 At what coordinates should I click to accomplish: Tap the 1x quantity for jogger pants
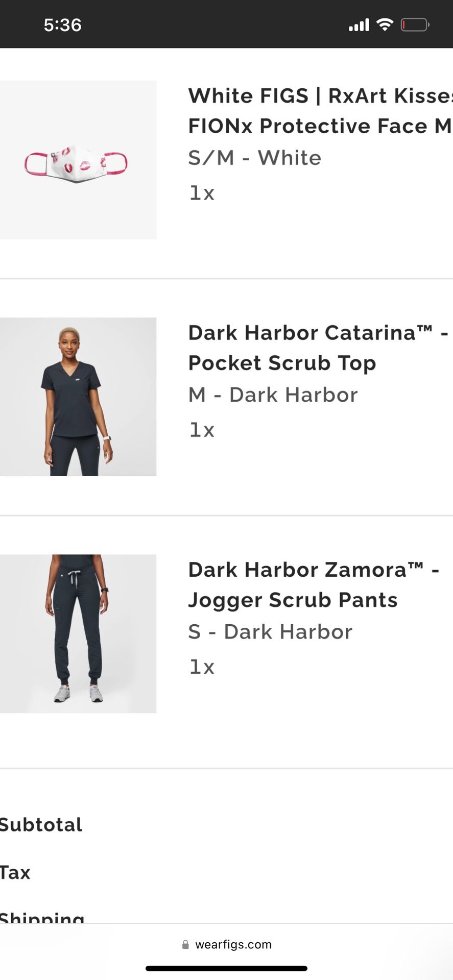(202, 667)
